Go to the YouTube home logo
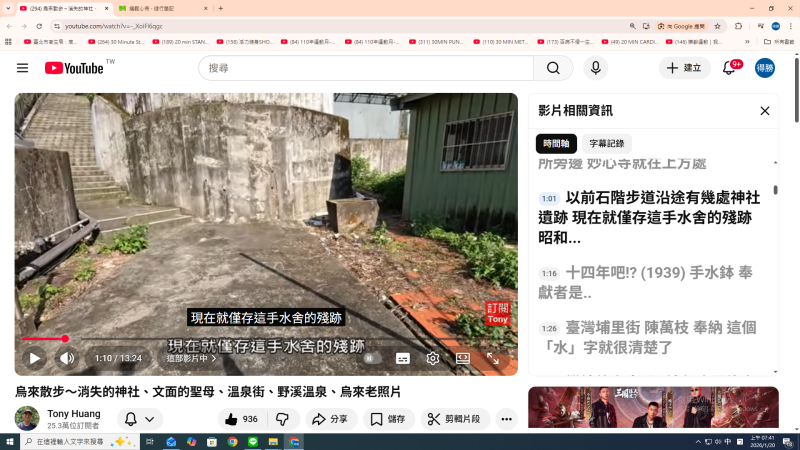This screenshot has width=800, height=450. pos(74,68)
